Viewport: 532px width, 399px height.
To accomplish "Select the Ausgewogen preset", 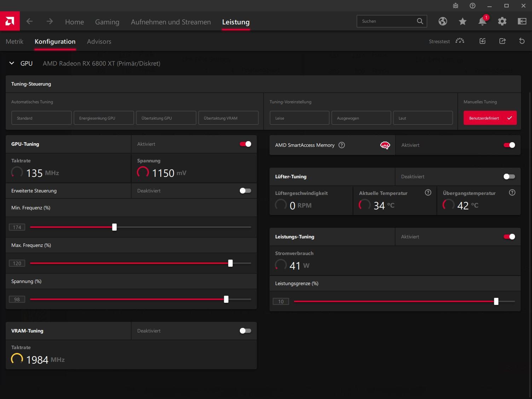I will tap(361, 118).
